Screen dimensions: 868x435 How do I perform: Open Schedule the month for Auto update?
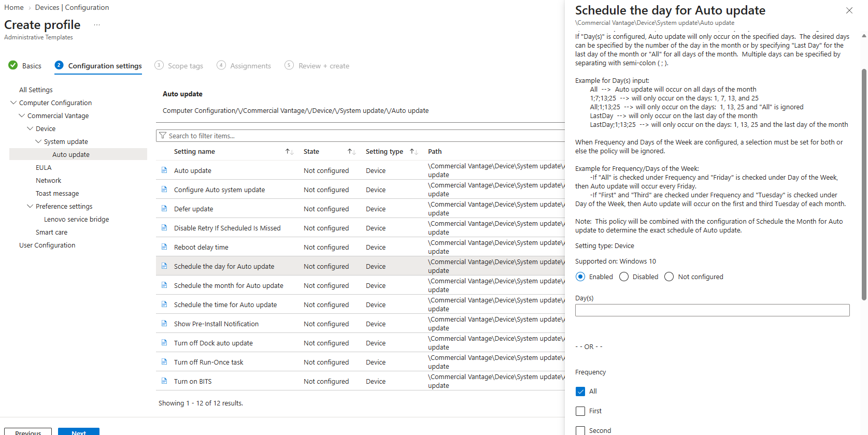[229, 286]
